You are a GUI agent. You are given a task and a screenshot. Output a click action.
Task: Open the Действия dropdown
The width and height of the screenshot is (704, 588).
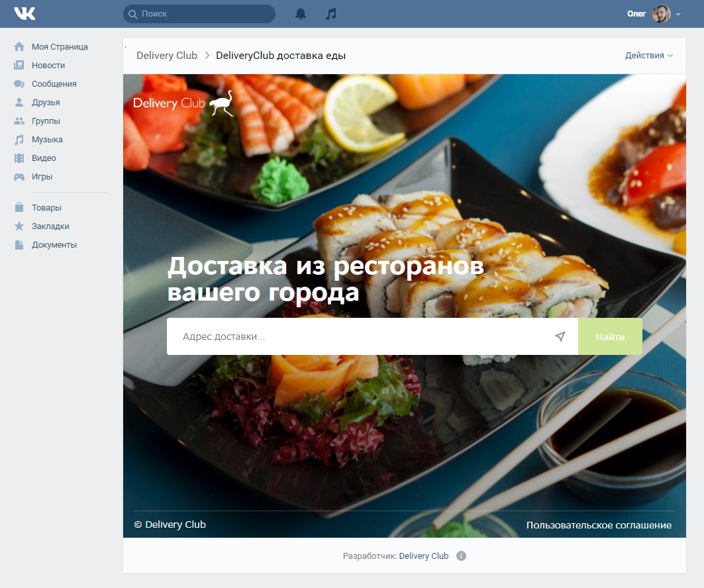tap(649, 55)
